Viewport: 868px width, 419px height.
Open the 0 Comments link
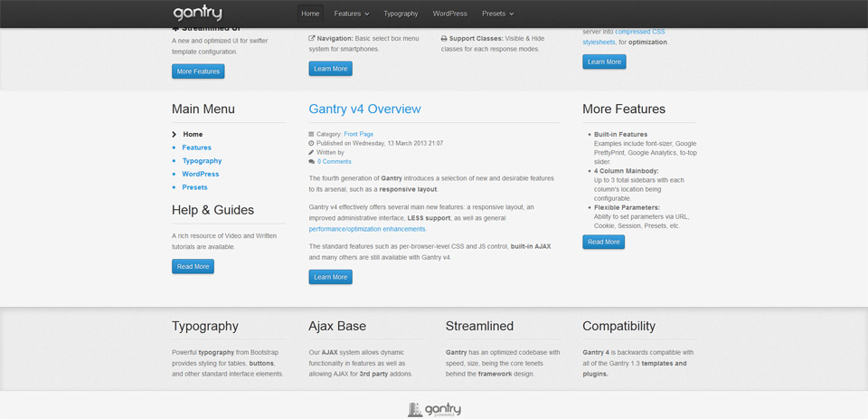335,161
